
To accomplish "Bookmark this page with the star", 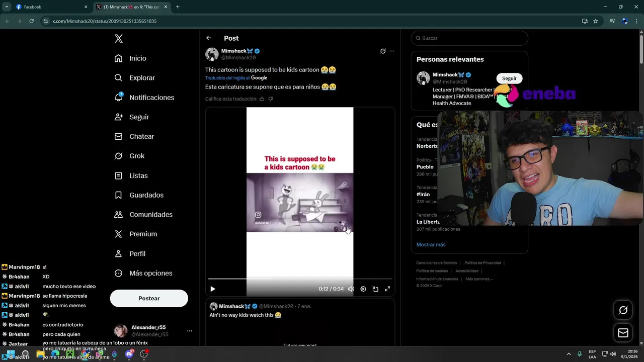I will point(596,21).
